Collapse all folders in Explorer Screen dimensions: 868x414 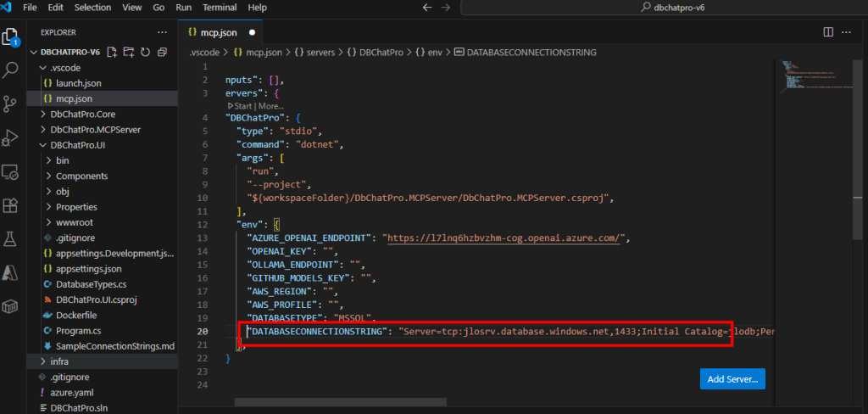pyautogui.click(x=162, y=52)
